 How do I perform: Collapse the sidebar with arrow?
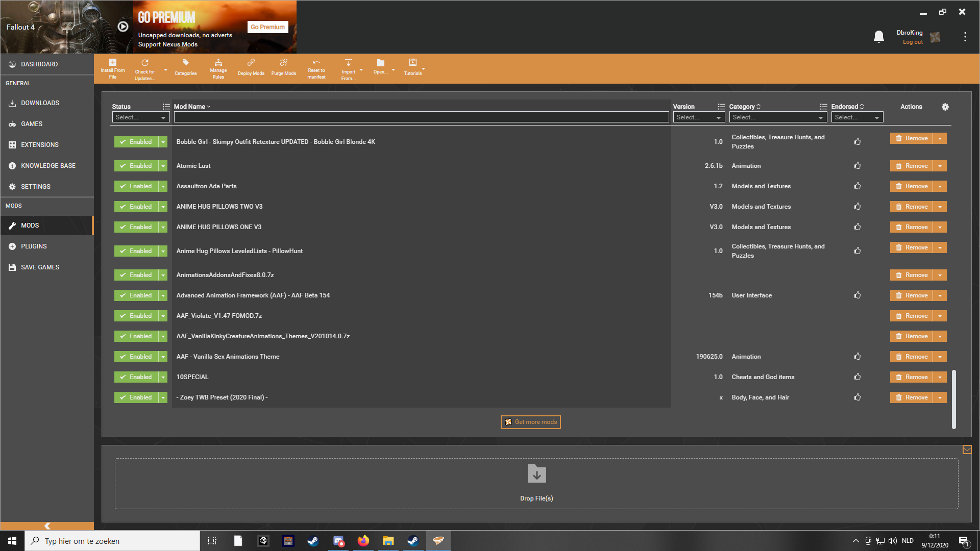coord(47,526)
